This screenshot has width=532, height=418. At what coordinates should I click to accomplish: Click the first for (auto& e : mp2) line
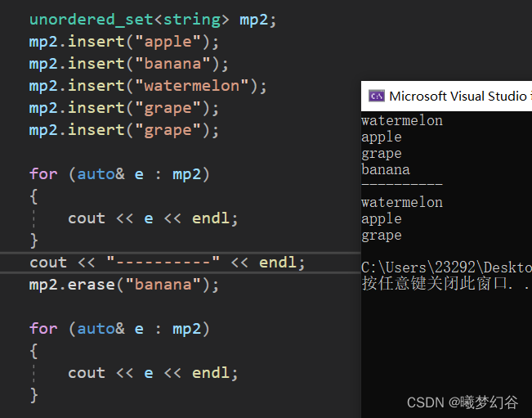tap(119, 174)
